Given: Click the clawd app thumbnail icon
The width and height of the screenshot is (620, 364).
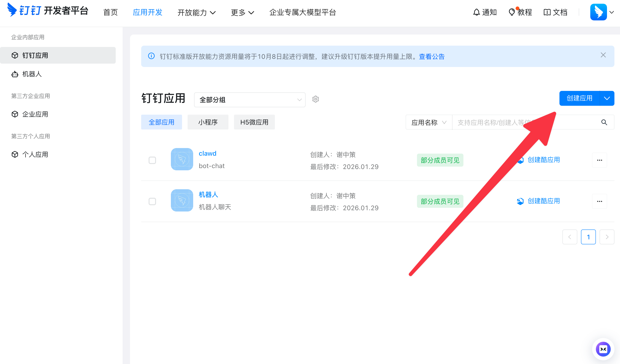Looking at the screenshot, I should click(x=182, y=159).
